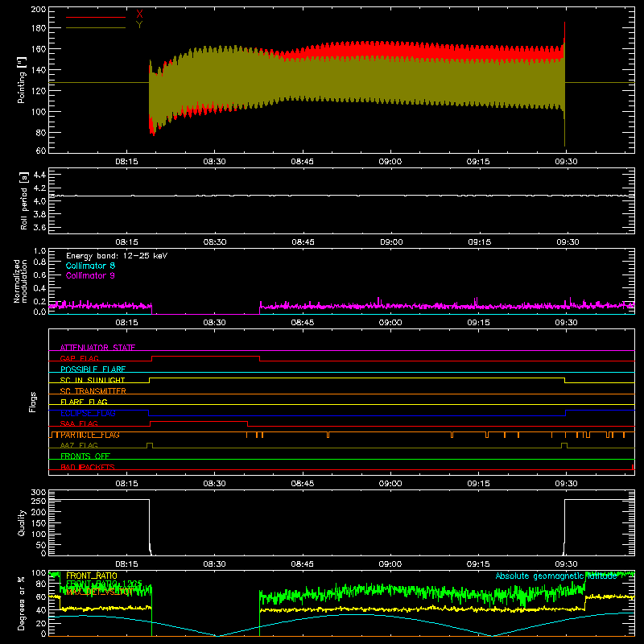Click '09:15' under the Roll period panel

coord(479,242)
